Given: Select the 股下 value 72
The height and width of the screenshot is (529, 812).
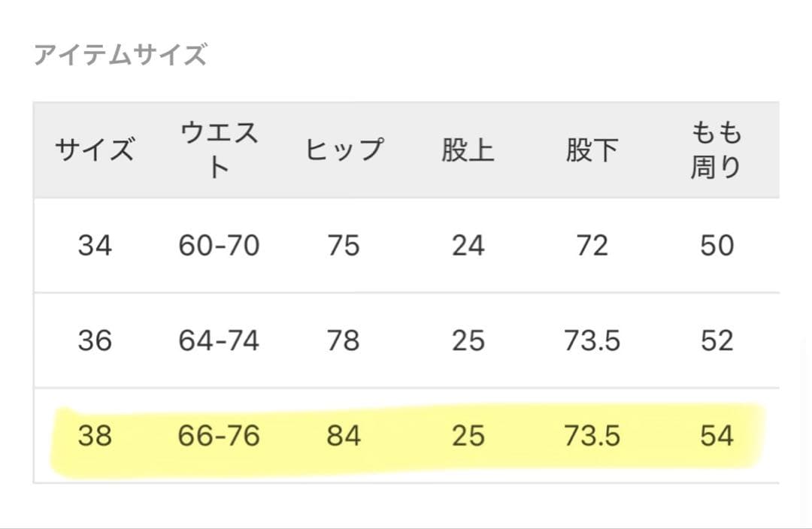Looking at the screenshot, I should tap(592, 246).
